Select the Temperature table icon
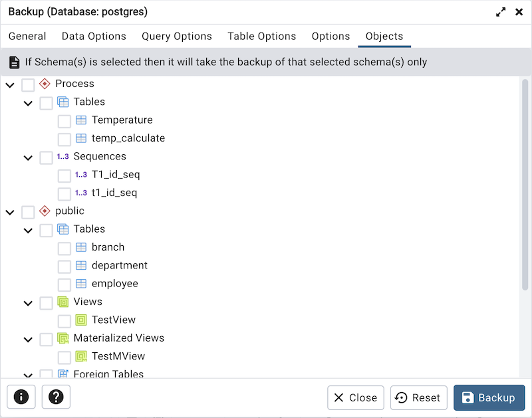This screenshot has height=418, width=532. tap(81, 120)
